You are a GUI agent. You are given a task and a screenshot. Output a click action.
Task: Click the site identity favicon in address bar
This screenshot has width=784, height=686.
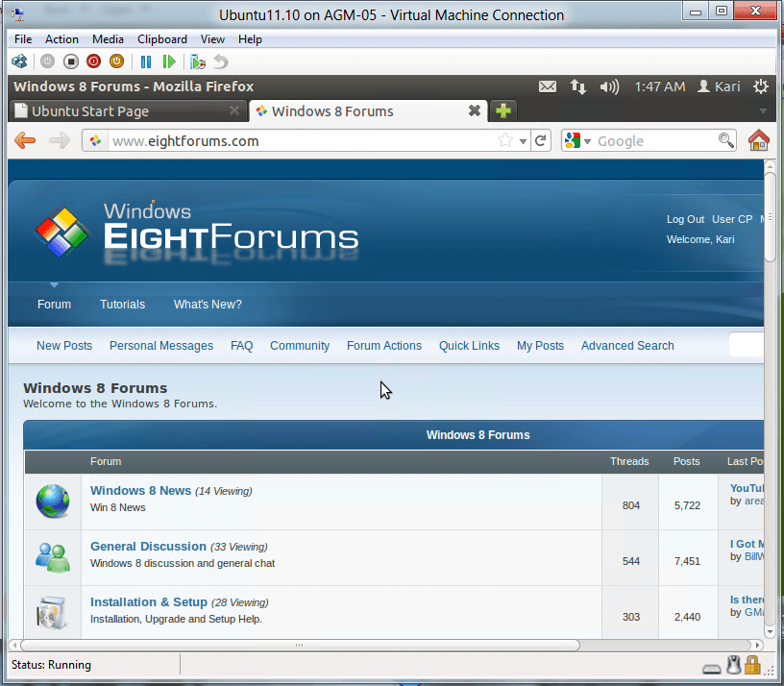point(95,141)
